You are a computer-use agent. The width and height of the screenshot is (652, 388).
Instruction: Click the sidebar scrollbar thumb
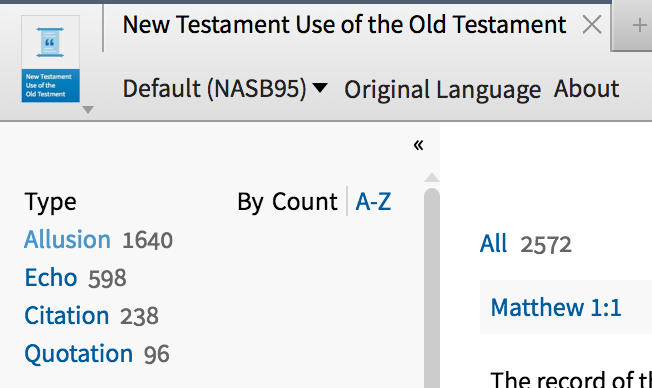pyautogui.click(x=432, y=288)
